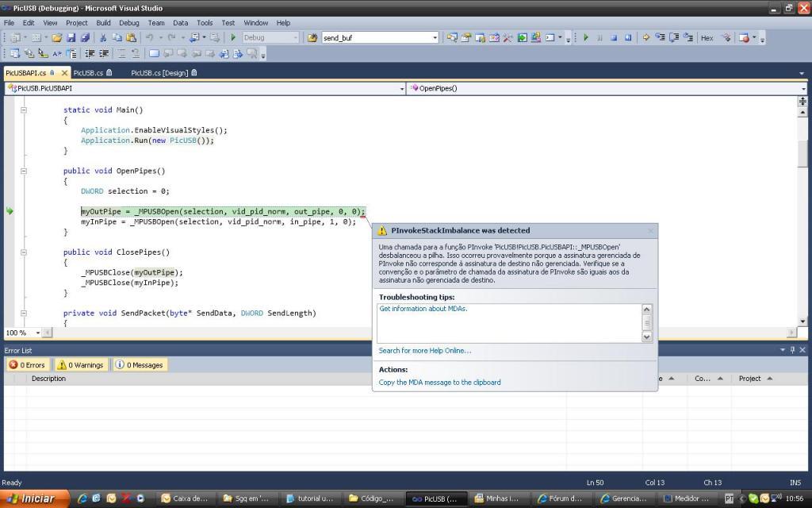Image resolution: width=812 pixels, height=508 pixels.
Task: Click the Start Debugging arrow next to Debug combo
Action: coord(233,37)
